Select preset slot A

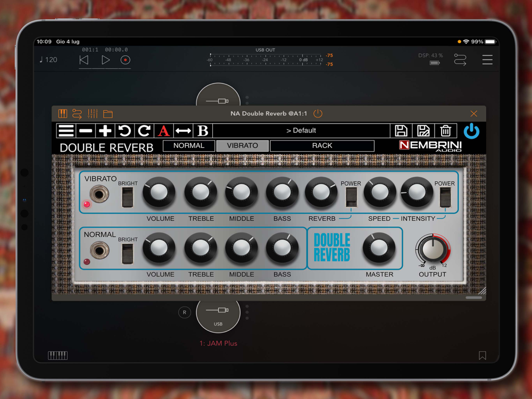[164, 131]
